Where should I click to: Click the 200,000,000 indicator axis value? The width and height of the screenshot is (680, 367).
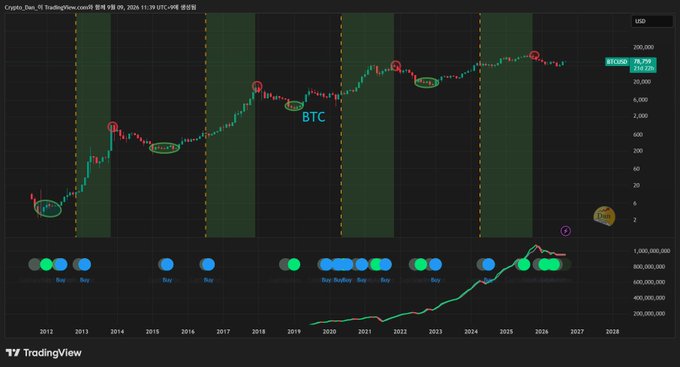coord(649,314)
